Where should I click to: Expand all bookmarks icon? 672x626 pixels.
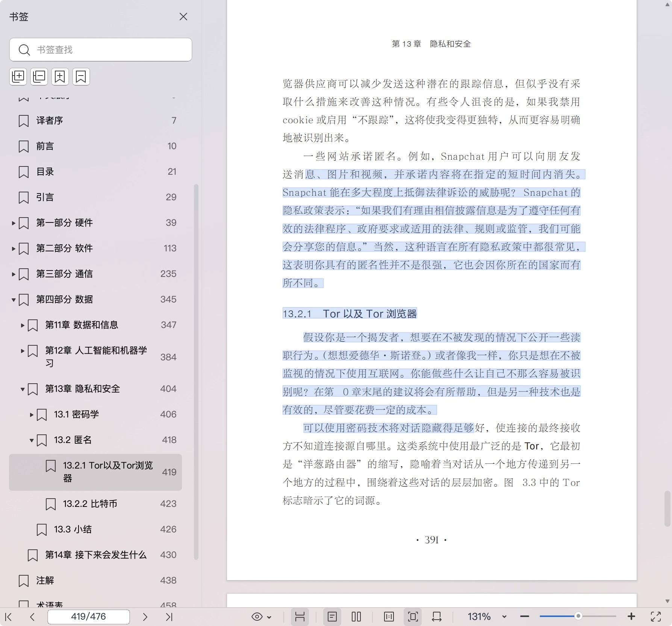pyautogui.click(x=18, y=77)
